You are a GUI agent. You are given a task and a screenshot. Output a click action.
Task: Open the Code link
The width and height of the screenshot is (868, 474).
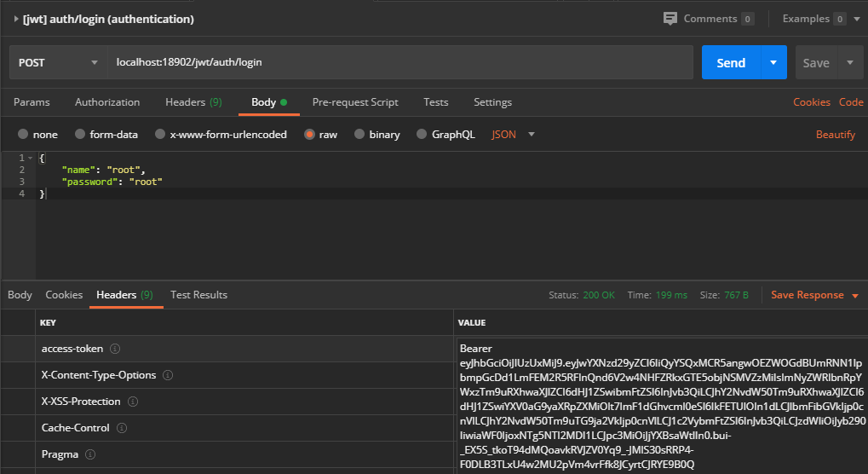852,102
